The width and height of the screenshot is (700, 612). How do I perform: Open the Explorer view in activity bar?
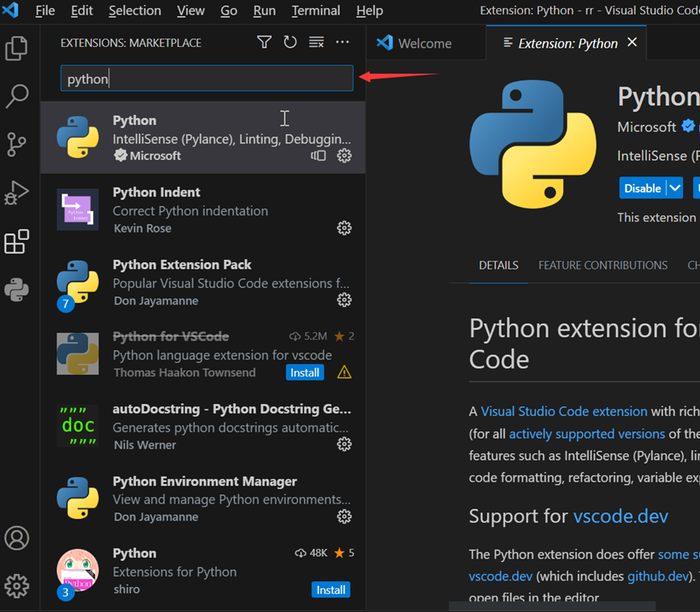pyautogui.click(x=16, y=49)
